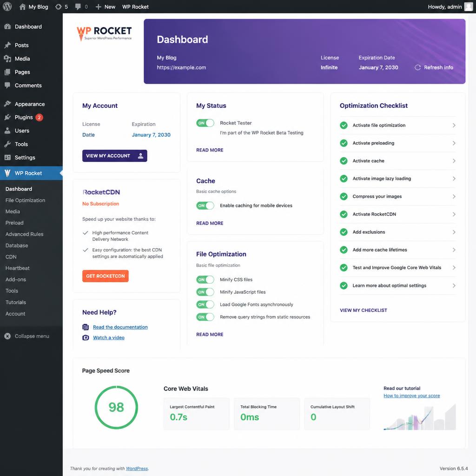Toggle Load Google Fonts asynchronously switch
The width and height of the screenshot is (476, 476).
(x=205, y=304)
